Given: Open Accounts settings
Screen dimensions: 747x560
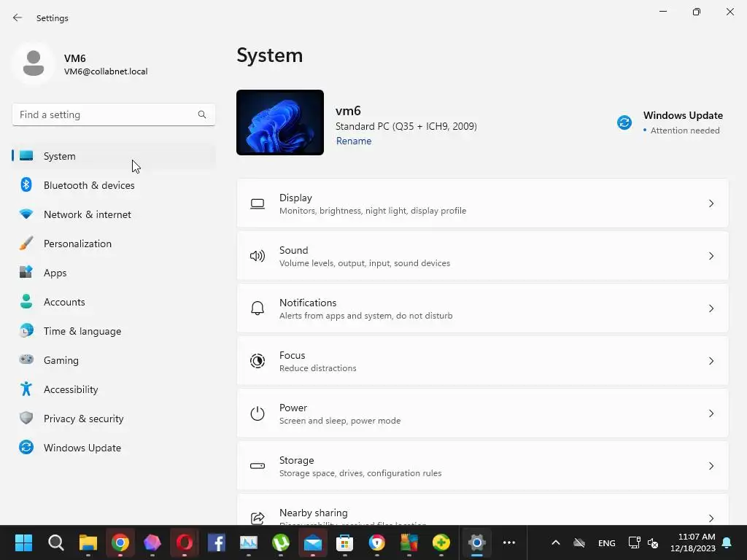Looking at the screenshot, I should pos(113,302).
